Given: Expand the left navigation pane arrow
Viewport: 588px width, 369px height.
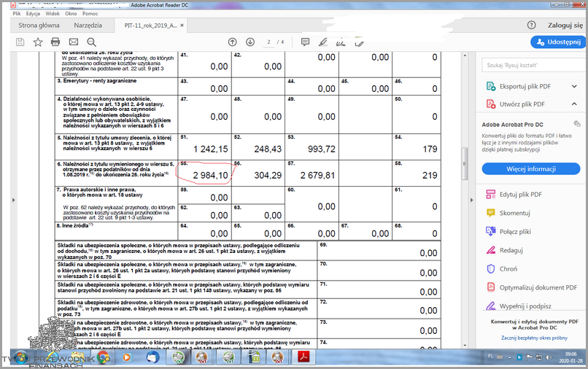Looking at the screenshot, I should pos(14,200).
